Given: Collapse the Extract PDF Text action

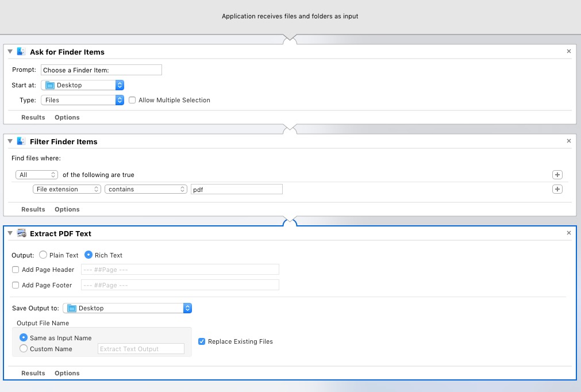Looking at the screenshot, I should pos(10,233).
